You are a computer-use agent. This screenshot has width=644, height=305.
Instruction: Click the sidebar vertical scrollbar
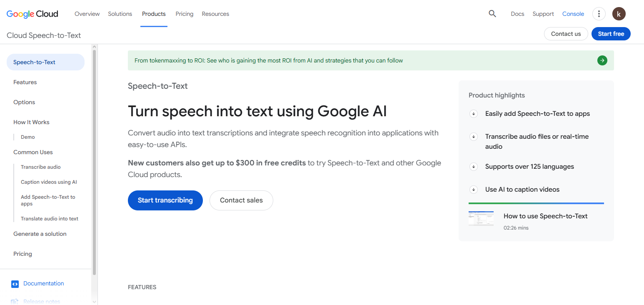[x=94, y=162]
